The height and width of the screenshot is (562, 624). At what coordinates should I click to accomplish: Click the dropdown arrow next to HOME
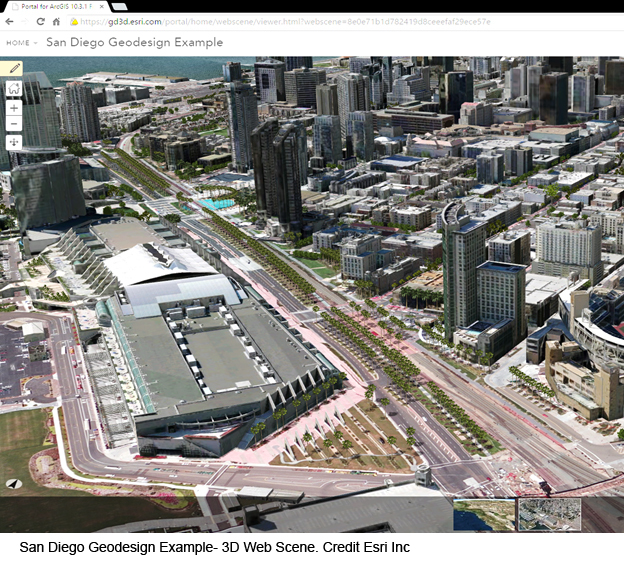36,43
